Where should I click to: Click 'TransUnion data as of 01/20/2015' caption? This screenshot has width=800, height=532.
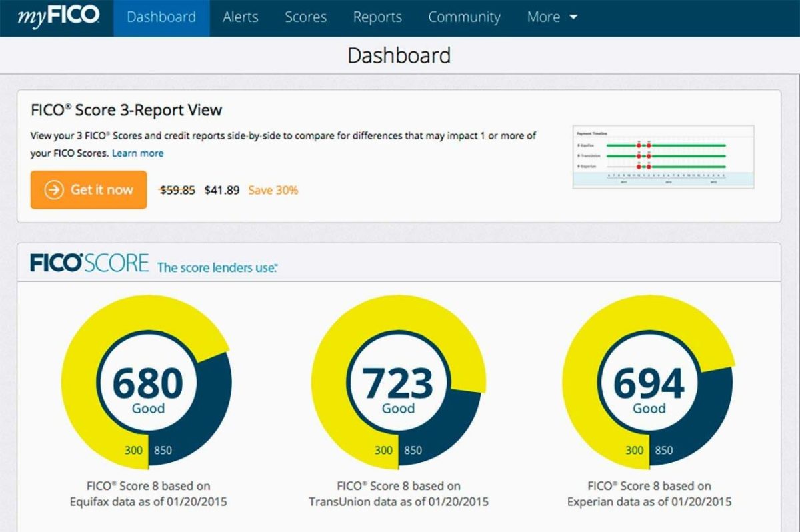pyautogui.click(x=398, y=501)
